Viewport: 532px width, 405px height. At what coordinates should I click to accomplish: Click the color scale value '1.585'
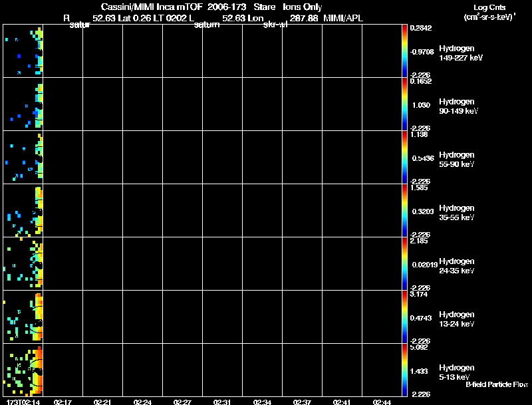(x=419, y=188)
